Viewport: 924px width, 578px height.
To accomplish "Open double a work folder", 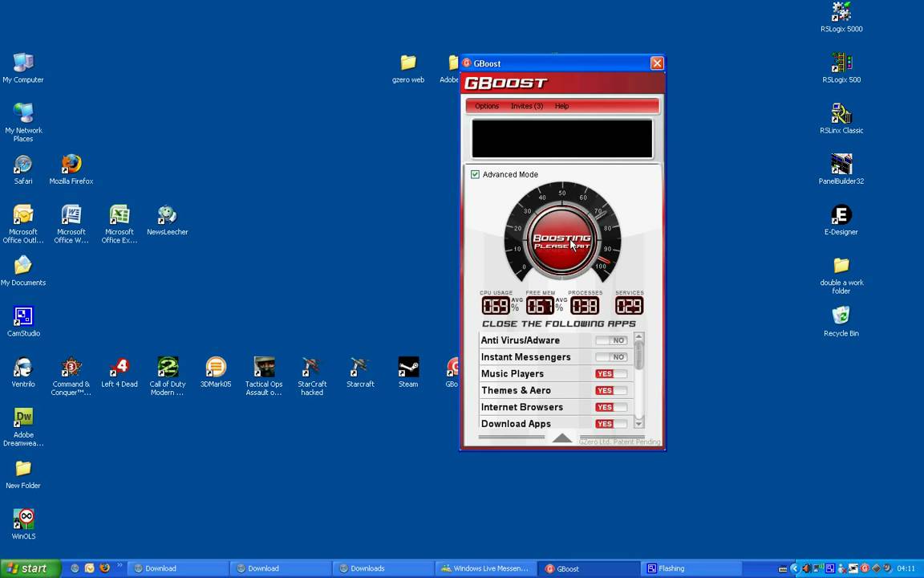I will [x=841, y=275].
